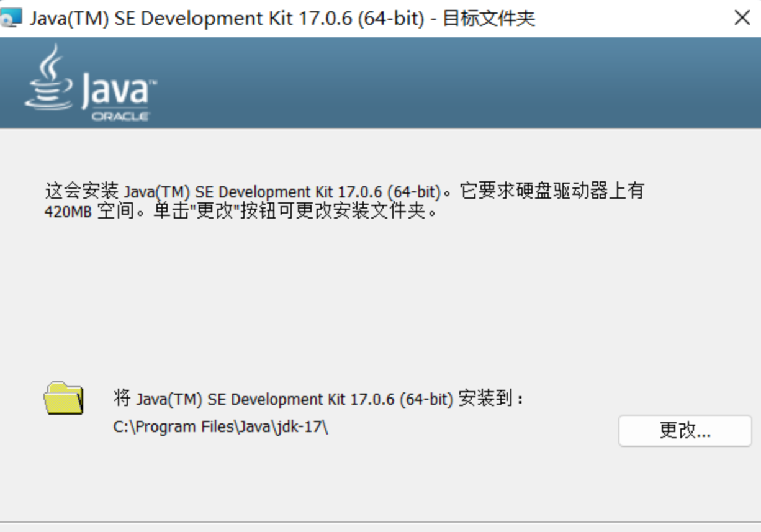The width and height of the screenshot is (761, 532).
Task: Click the window title ending with 目标文件夹
Action: [282, 18]
